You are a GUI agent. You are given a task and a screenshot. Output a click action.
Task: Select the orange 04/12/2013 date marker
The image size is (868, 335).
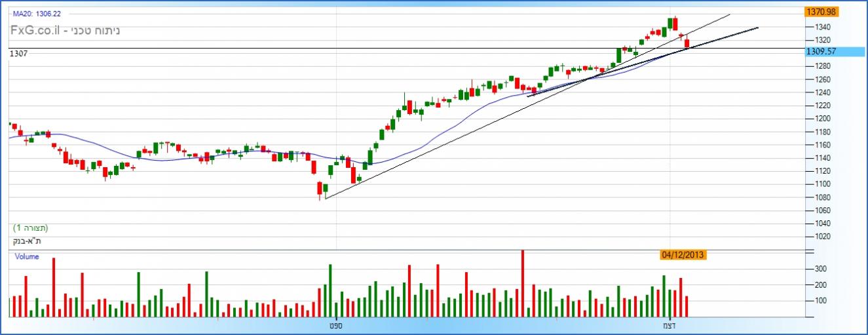683,255
